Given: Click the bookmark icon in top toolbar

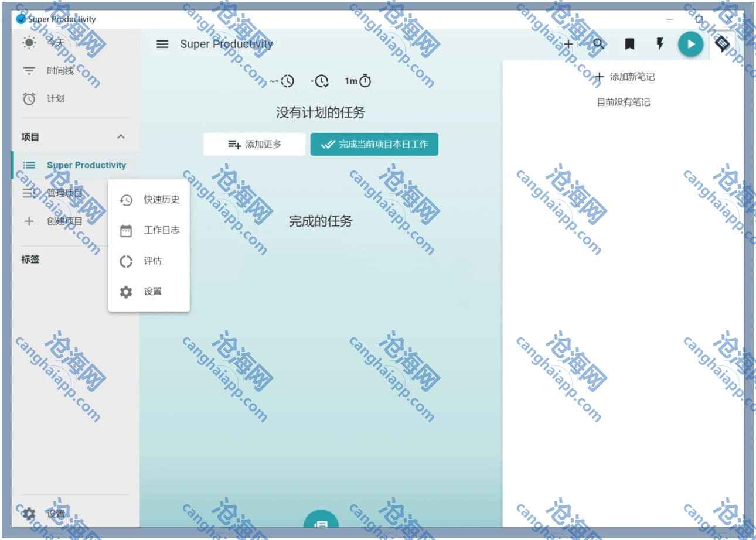Looking at the screenshot, I should pyautogui.click(x=629, y=44).
